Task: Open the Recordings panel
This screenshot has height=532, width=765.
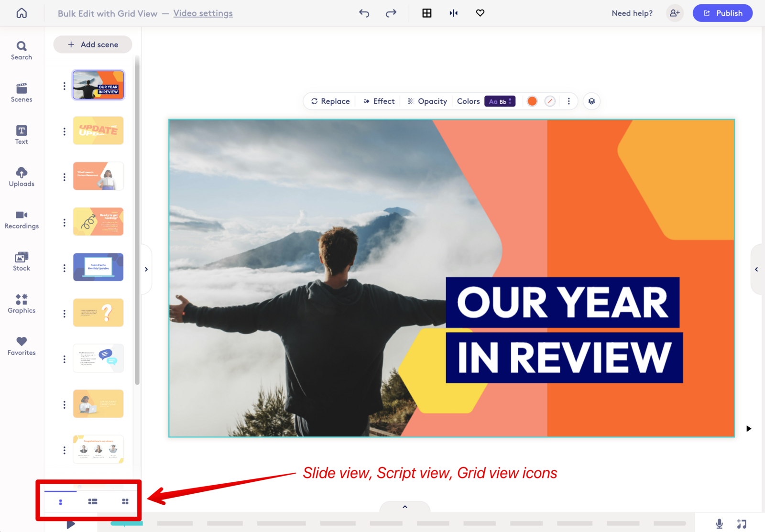Action: click(22, 219)
